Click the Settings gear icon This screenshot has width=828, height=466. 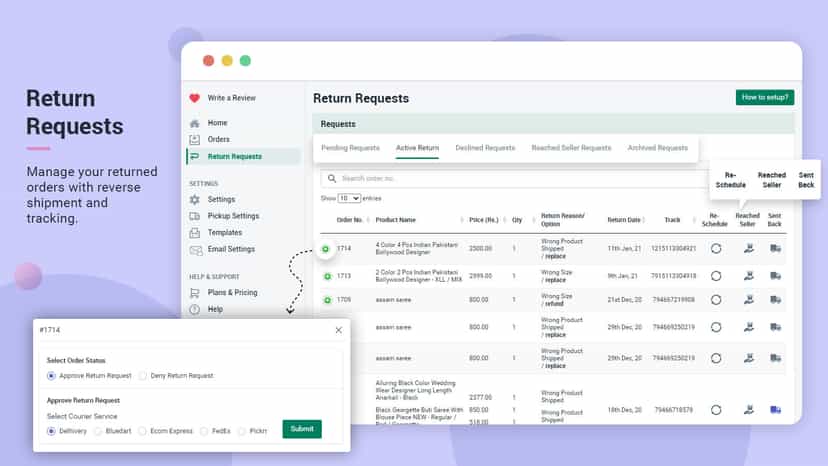point(194,200)
